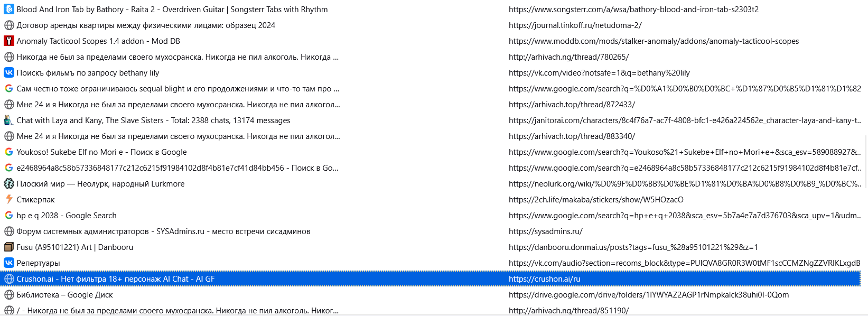The width and height of the screenshot is (868, 316).
Task: Click the arhivach.top/thread/872433 URL
Action: (572, 105)
